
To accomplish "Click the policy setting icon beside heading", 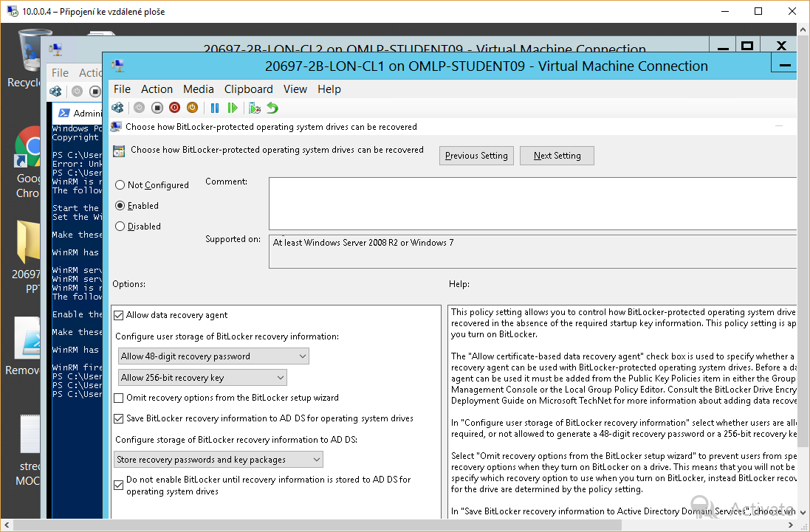I will pos(119,151).
